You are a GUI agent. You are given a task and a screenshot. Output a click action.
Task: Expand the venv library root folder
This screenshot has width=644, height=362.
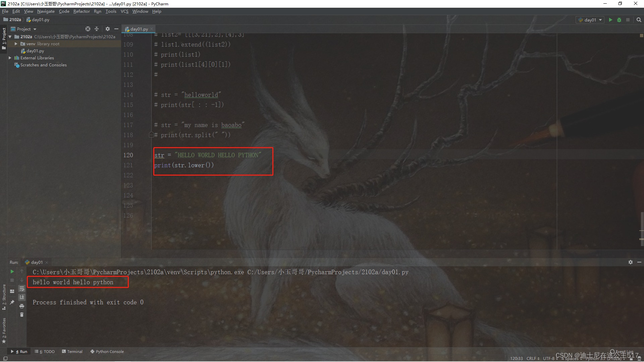pos(16,44)
